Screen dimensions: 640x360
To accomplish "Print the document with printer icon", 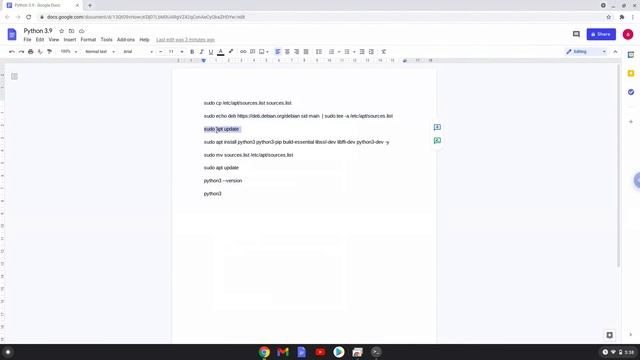I will 31,52.
